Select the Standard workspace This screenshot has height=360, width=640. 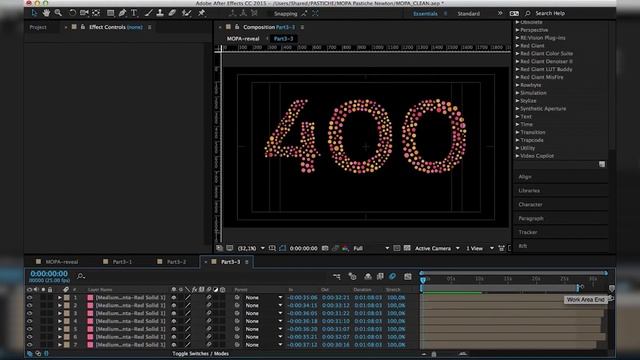click(x=469, y=13)
